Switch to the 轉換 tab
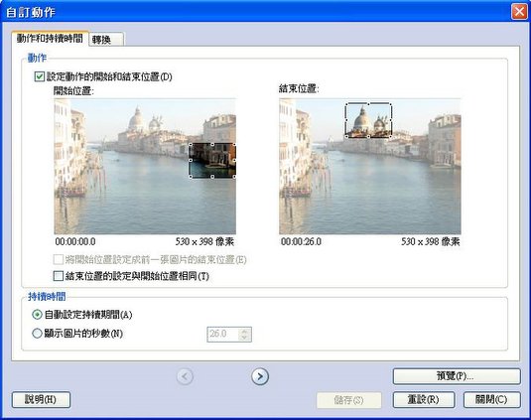This screenshot has width=531, height=420. [x=105, y=40]
